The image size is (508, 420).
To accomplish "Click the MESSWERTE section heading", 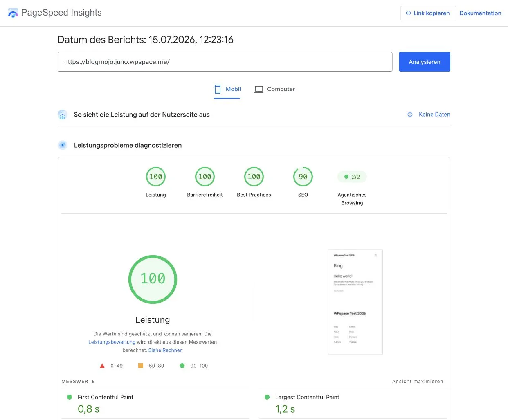I will click(x=78, y=381).
